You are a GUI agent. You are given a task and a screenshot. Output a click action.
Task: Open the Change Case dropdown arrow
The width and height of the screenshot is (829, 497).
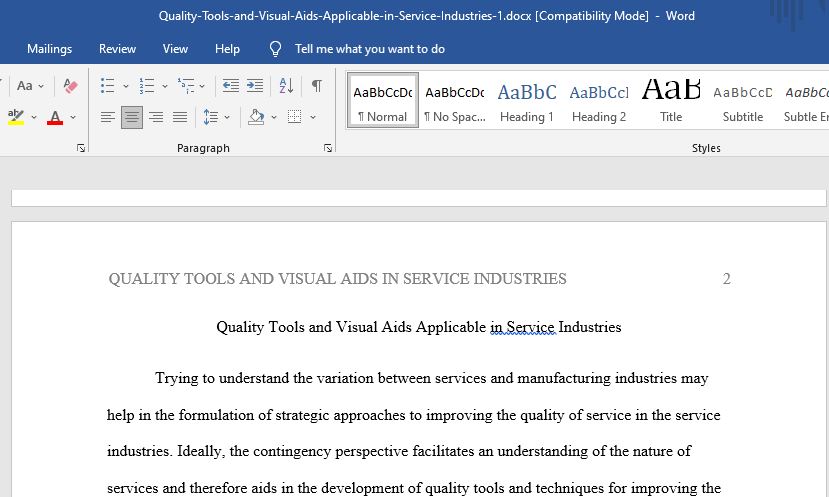(x=41, y=86)
